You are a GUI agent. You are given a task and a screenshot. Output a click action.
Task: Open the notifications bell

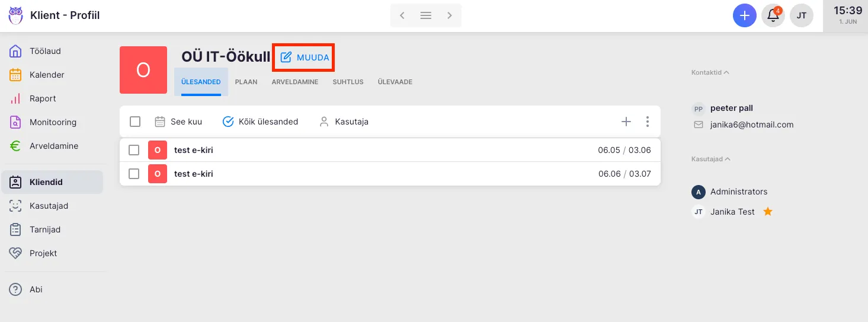(773, 15)
